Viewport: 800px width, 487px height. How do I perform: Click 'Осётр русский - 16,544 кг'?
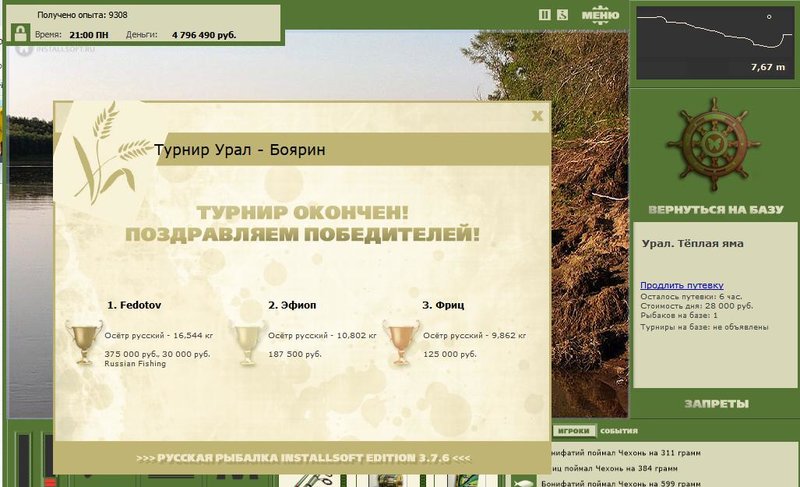coord(159,336)
